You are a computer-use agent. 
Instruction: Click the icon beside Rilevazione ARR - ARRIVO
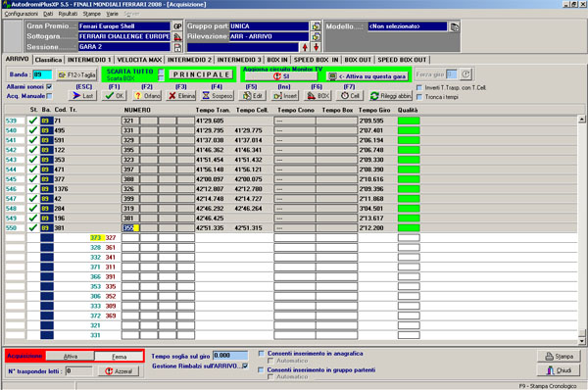(x=317, y=37)
